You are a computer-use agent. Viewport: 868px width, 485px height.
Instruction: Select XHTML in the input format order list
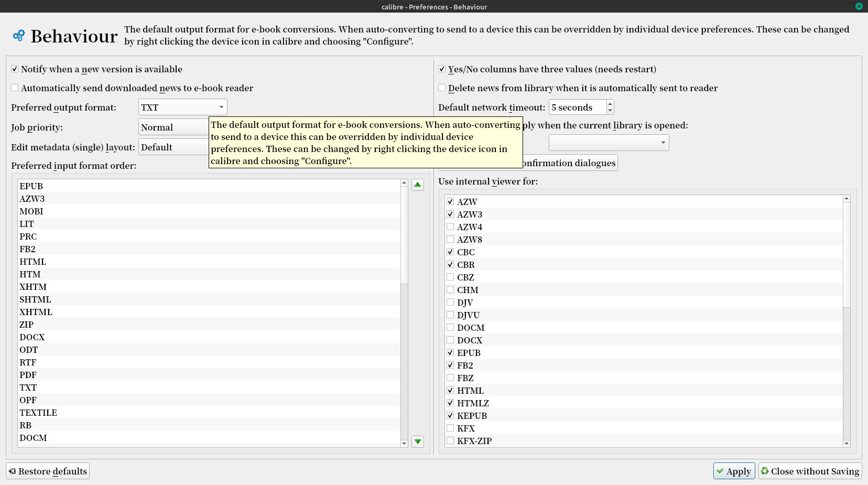tap(209, 312)
